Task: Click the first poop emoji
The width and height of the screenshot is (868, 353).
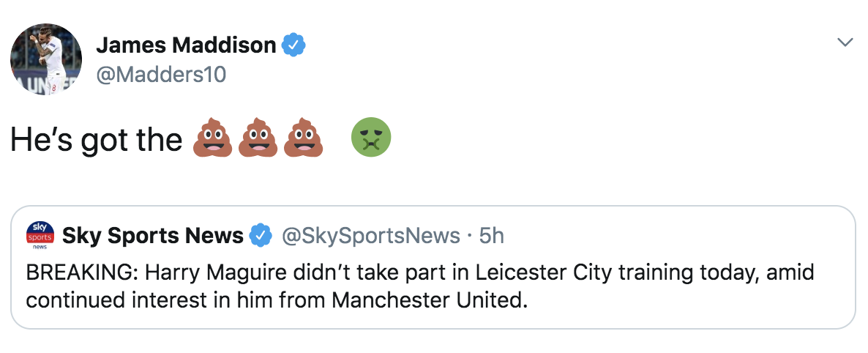Action: (213, 138)
